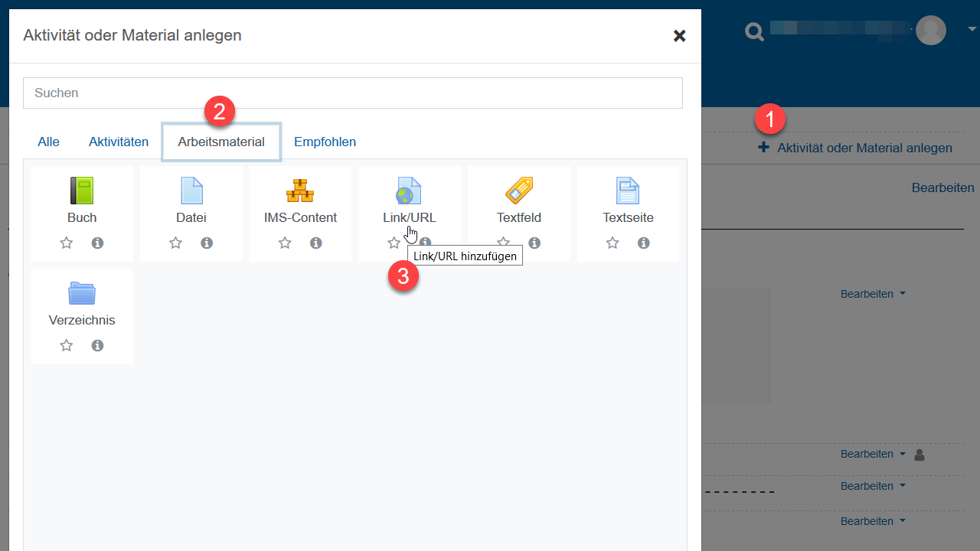Show info for Verzeichnis
Screen dimensions: 980x551
click(97, 345)
